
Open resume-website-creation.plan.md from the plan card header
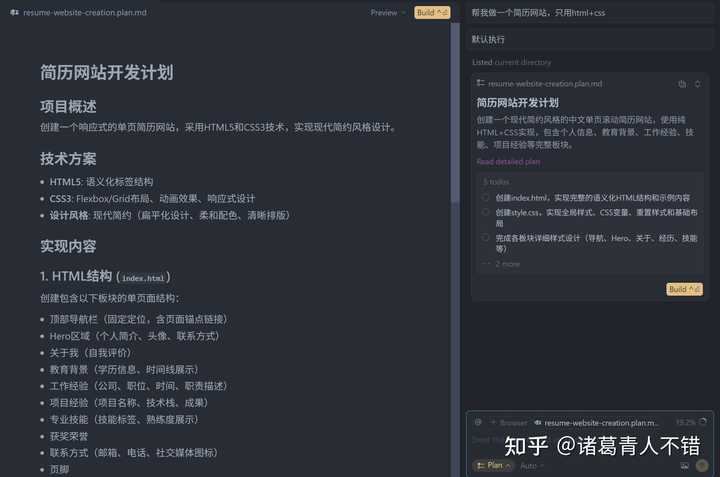pyautogui.click(x=545, y=84)
